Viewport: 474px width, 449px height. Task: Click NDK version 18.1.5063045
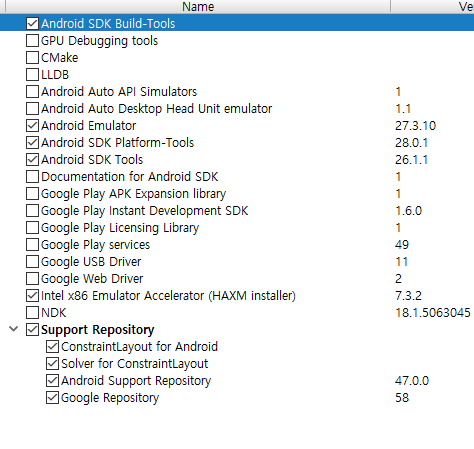[x=433, y=313]
